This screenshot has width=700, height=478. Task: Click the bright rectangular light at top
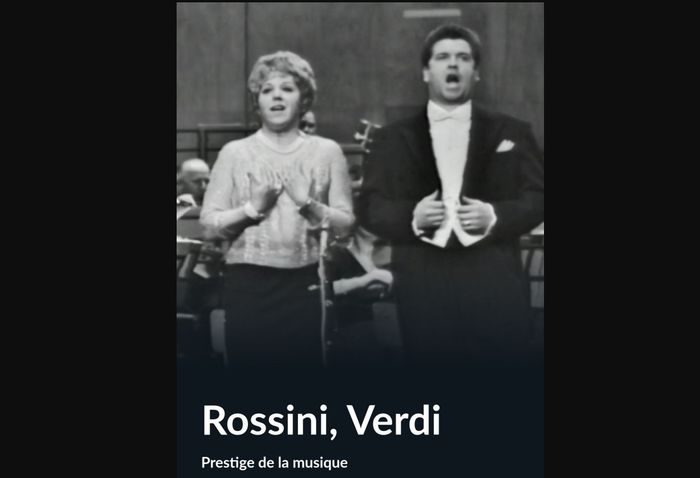click(x=431, y=13)
